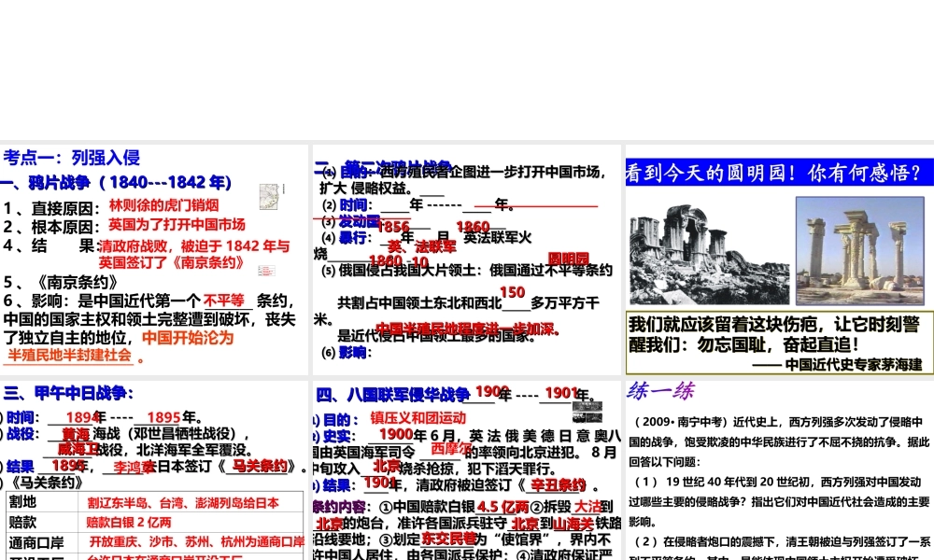Click the blue banner 看到今天的圆明园！你有何感悟？
The image size is (934, 560).
pos(779,173)
